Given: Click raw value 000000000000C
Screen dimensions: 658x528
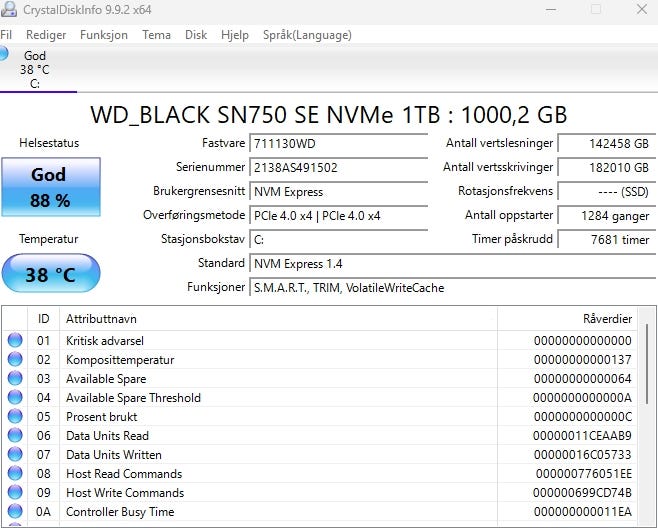Looking at the screenshot, I should [582, 417].
